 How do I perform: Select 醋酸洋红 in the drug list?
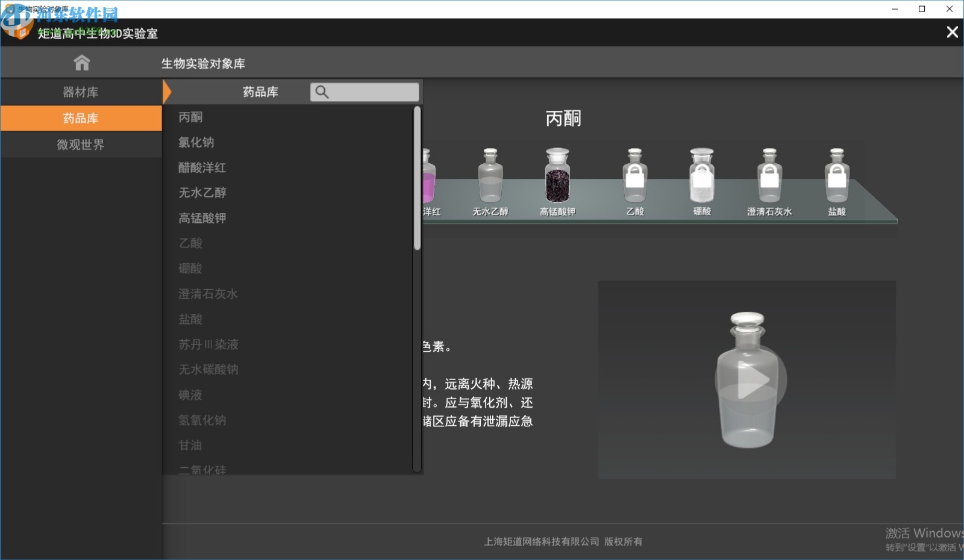tap(201, 167)
